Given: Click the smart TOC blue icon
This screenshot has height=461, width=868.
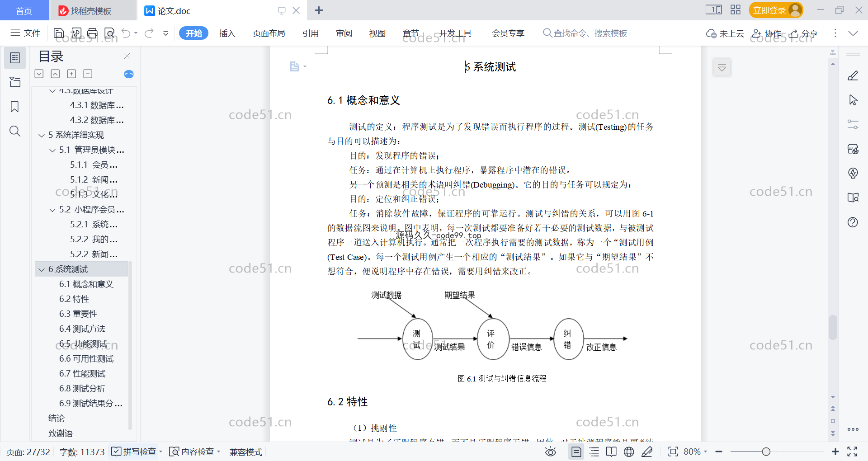Looking at the screenshot, I should point(129,74).
